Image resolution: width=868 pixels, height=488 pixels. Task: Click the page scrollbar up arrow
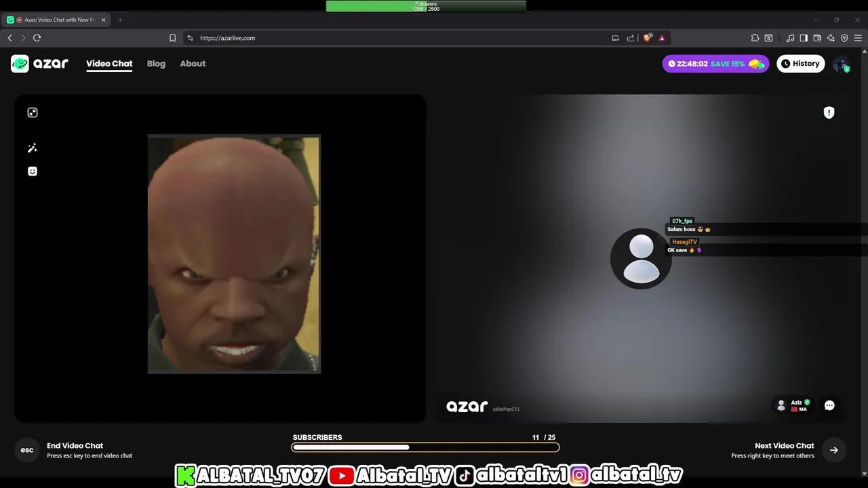tap(864, 52)
